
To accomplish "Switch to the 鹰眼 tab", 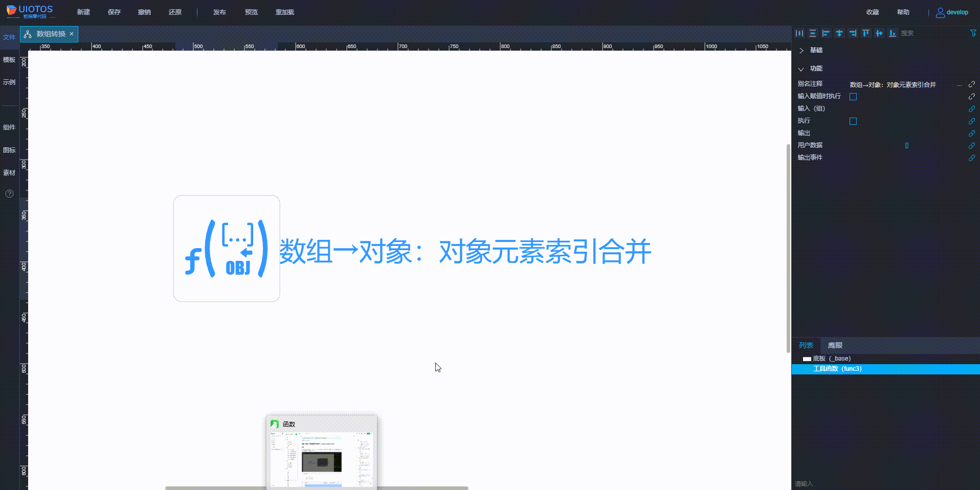I will coord(835,345).
